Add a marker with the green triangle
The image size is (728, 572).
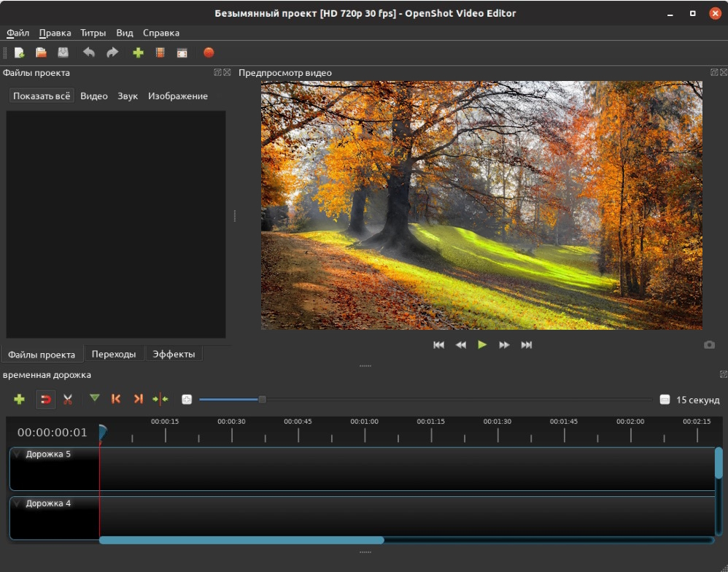[94, 398]
